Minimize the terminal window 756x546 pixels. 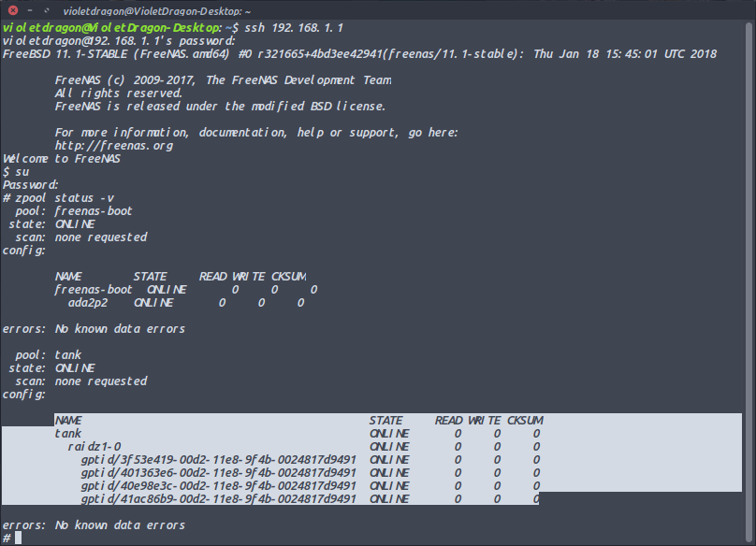30,10
